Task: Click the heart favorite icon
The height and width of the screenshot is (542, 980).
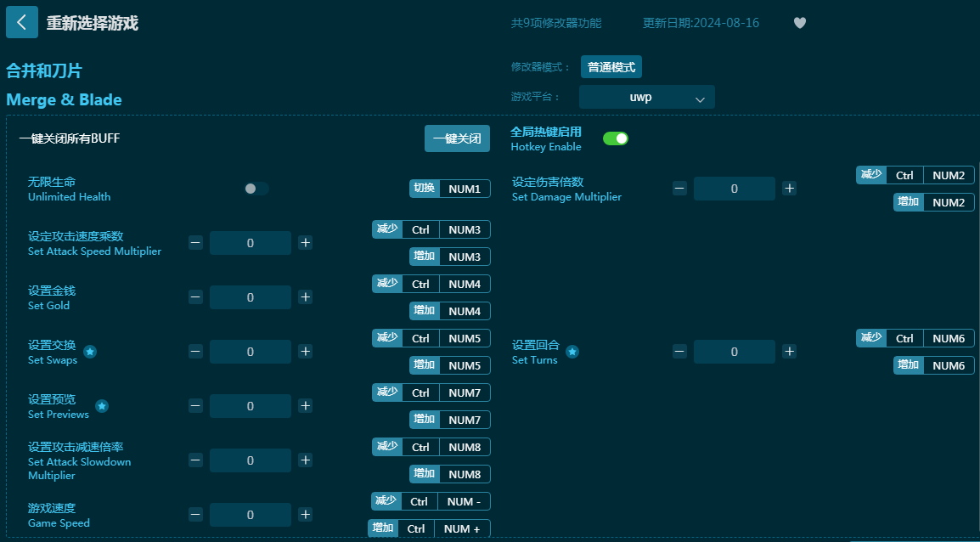Action: point(799,23)
